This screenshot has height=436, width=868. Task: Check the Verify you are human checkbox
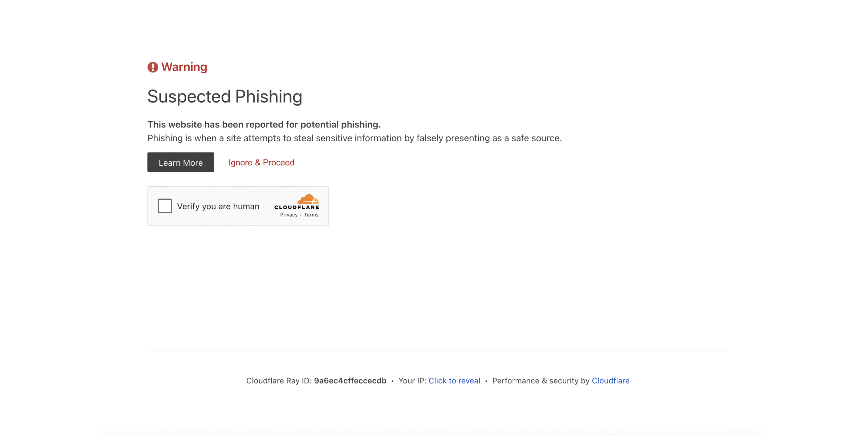click(165, 206)
